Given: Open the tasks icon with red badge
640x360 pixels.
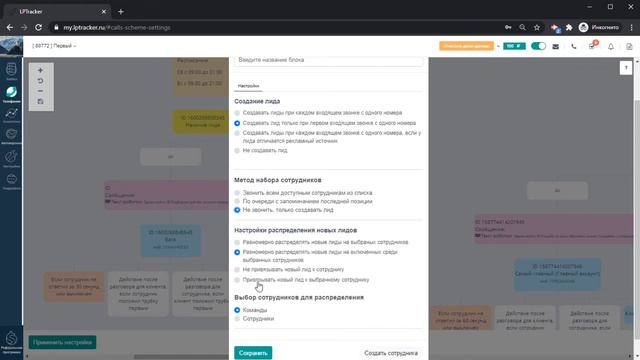Looking at the screenshot, I should tap(593, 46).
